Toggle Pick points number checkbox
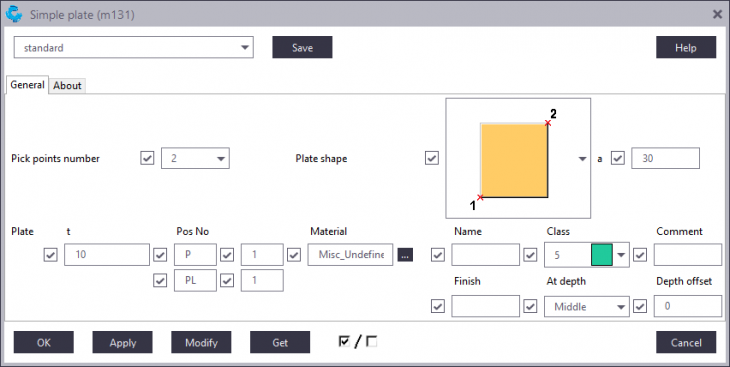This screenshot has height=367, width=730. coord(147,158)
